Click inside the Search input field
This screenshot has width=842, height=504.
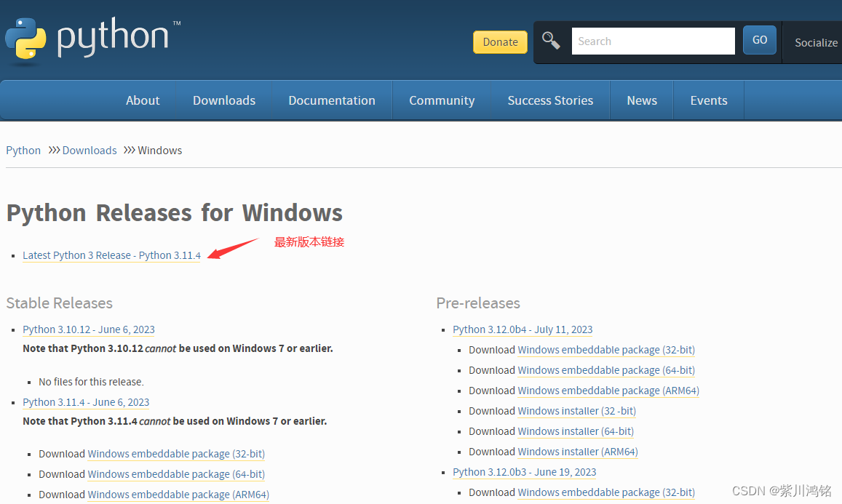click(653, 41)
